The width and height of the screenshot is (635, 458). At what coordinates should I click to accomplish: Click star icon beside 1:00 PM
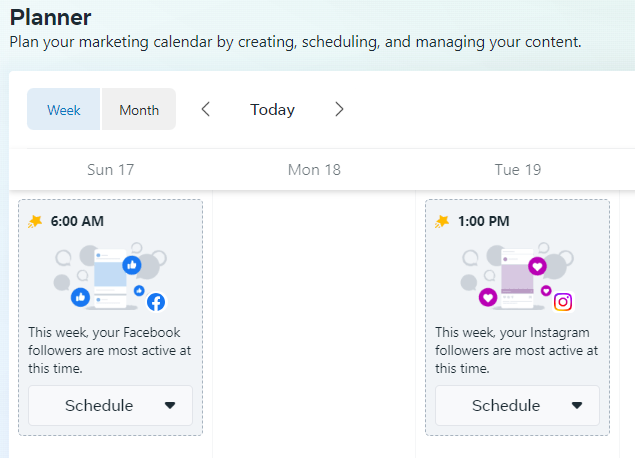[x=442, y=221]
